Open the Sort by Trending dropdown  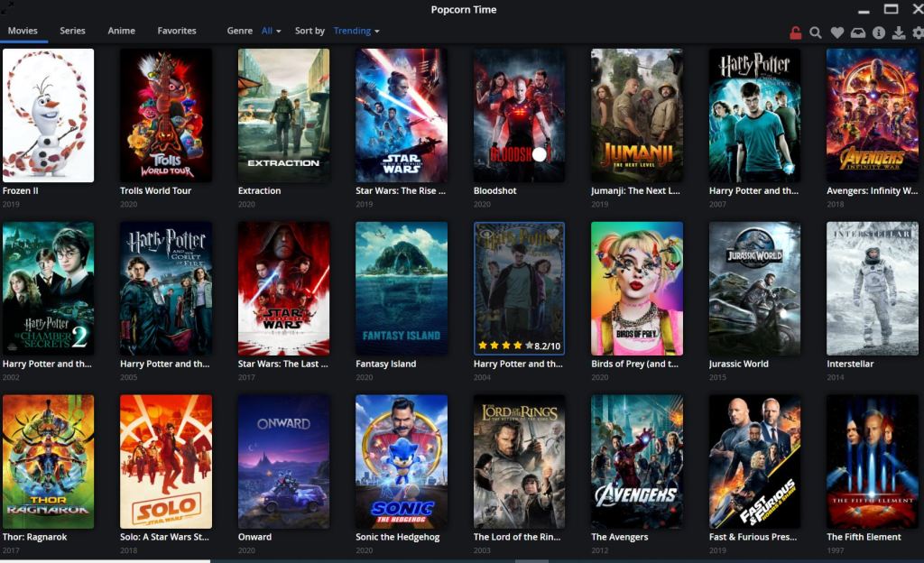coord(355,30)
